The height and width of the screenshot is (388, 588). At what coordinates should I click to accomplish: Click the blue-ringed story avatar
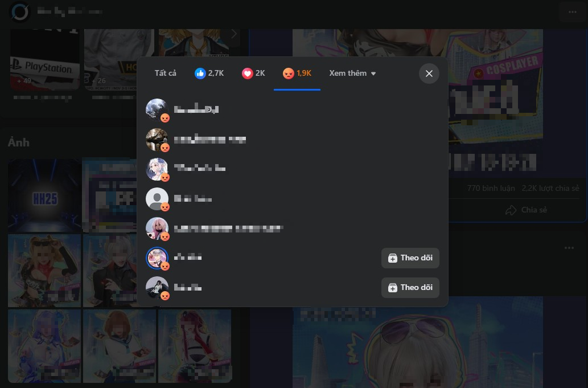157,258
